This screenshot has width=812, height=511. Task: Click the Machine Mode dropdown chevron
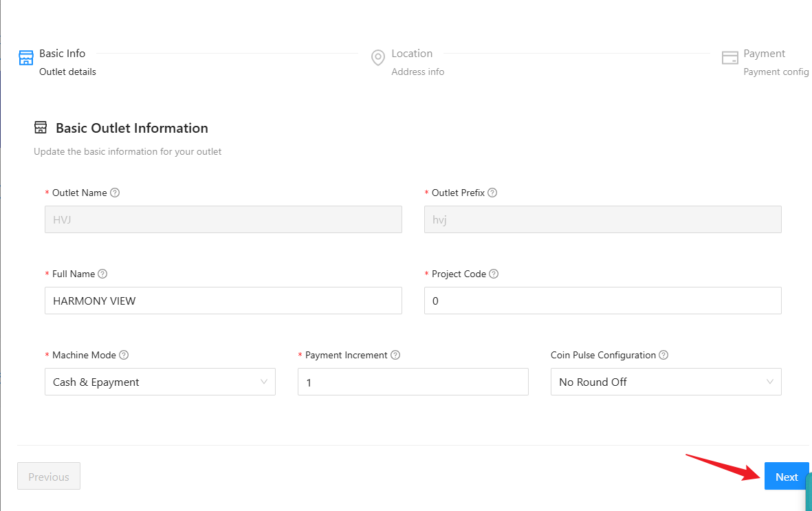point(263,382)
